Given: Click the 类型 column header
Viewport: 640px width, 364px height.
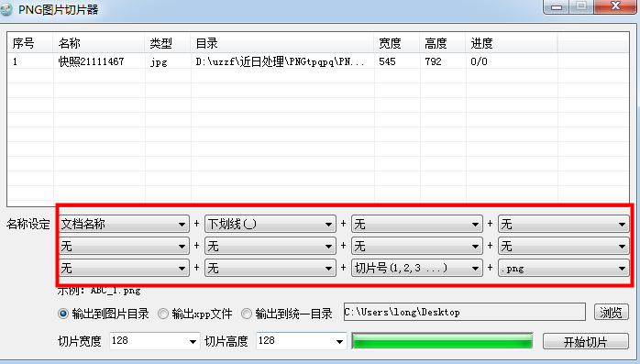Looking at the screenshot, I should point(168,43).
